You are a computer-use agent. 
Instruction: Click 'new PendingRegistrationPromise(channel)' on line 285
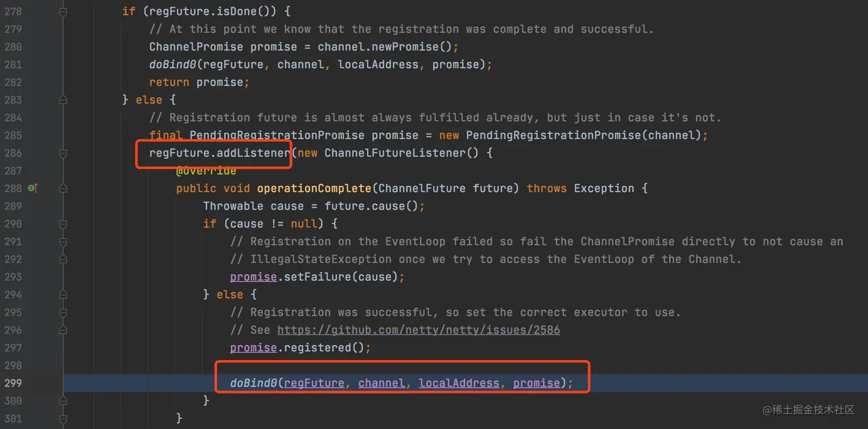coord(571,136)
